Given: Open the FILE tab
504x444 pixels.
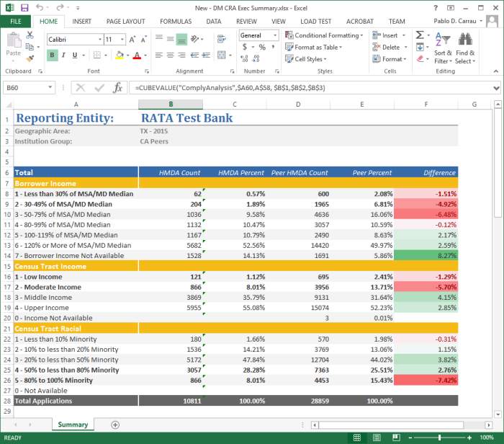Looking at the screenshot, I should coord(16,21).
